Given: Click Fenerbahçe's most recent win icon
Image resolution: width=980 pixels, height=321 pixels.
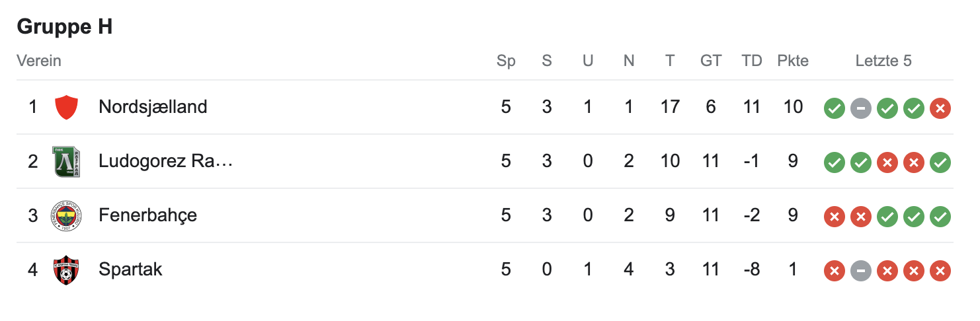Looking at the screenshot, I should click(x=940, y=216).
